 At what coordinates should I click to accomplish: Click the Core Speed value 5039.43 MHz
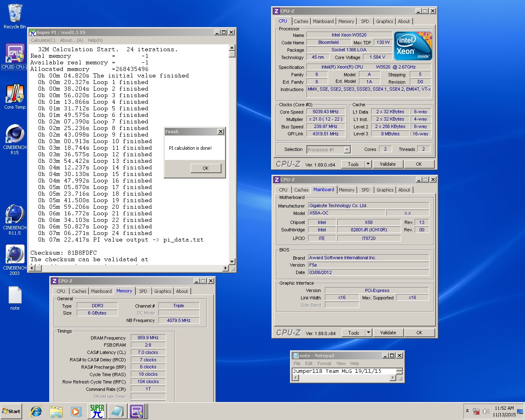pyautogui.click(x=326, y=112)
